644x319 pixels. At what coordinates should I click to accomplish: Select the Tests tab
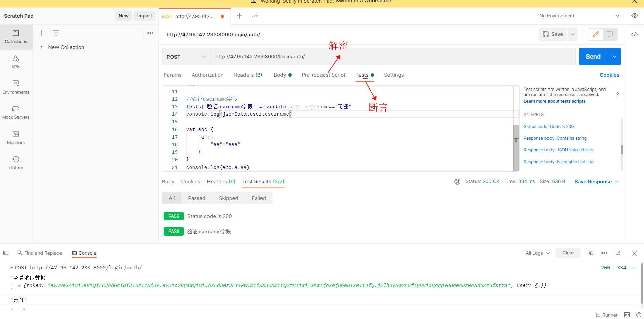coord(365,75)
